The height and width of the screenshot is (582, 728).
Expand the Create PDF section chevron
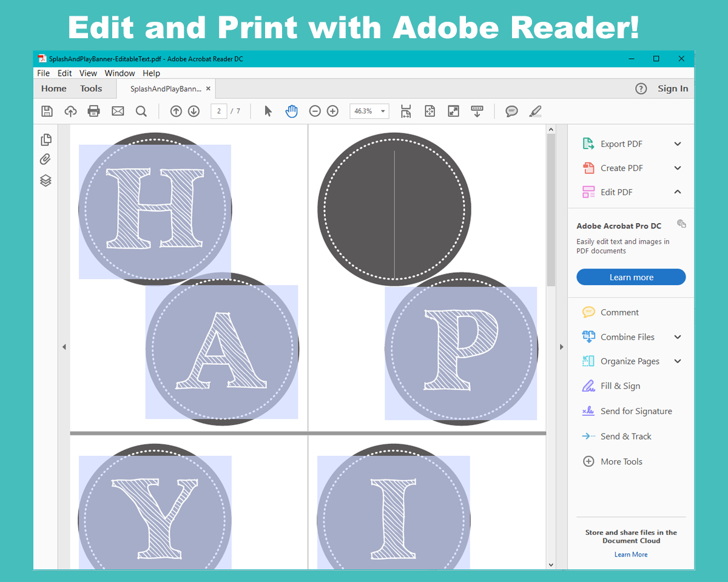(678, 168)
